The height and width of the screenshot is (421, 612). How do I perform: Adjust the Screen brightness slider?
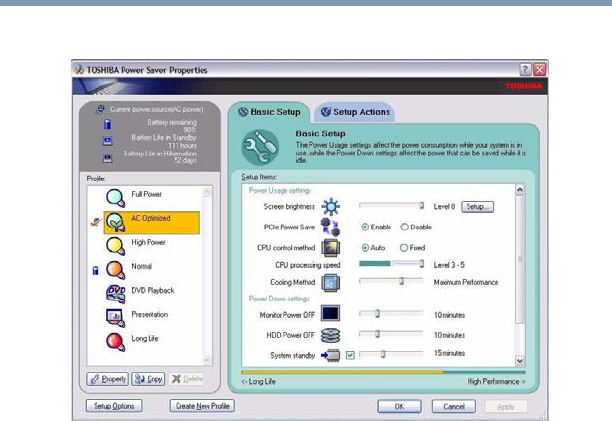point(391,206)
